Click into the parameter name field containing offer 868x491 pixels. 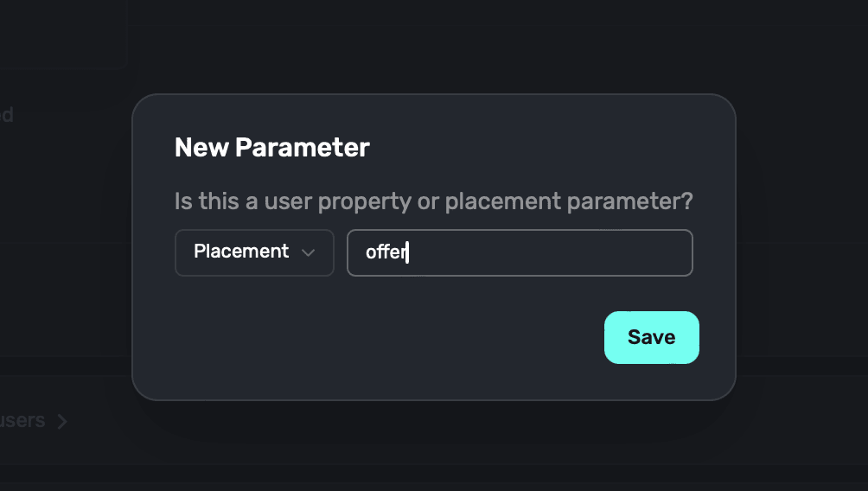[x=520, y=252]
